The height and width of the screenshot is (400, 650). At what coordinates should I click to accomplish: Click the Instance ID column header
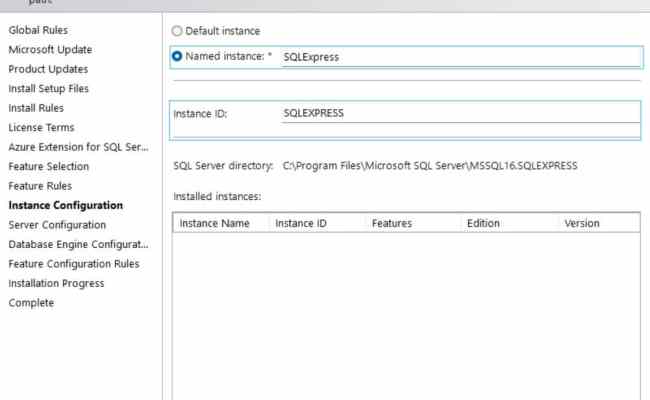[318, 223]
